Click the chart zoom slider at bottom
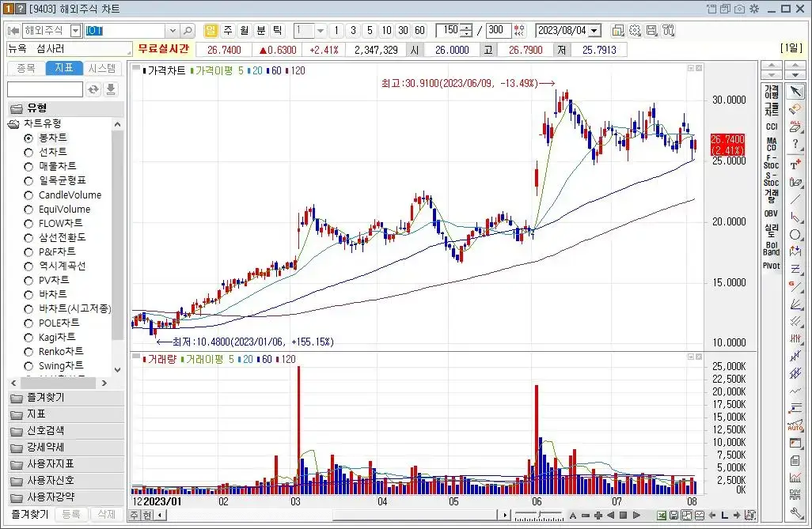Viewport: 812px width, 529px height. pyautogui.click(x=539, y=516)
